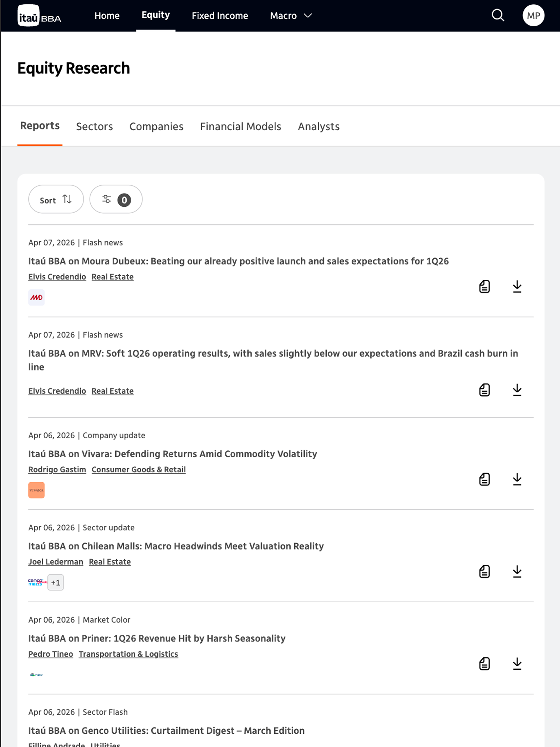Click Real Estate tag on Moura Dubeux report
Image resolution: width=560 pixels, height=747 pixels.
click(112, 277)
